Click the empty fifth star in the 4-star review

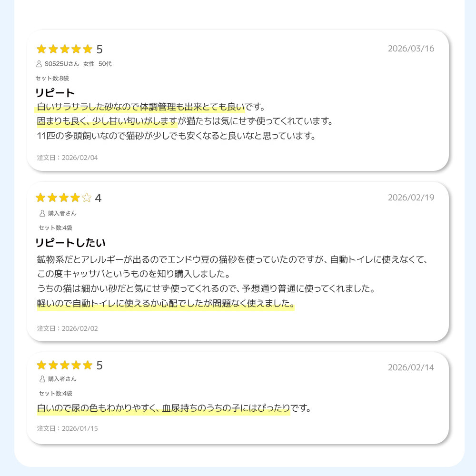(87, 198)
